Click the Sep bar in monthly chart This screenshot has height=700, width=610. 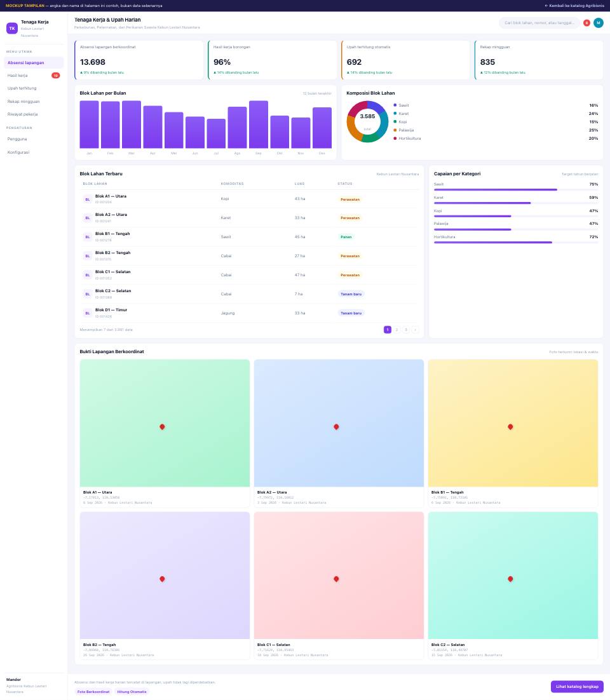pos(259,125)
